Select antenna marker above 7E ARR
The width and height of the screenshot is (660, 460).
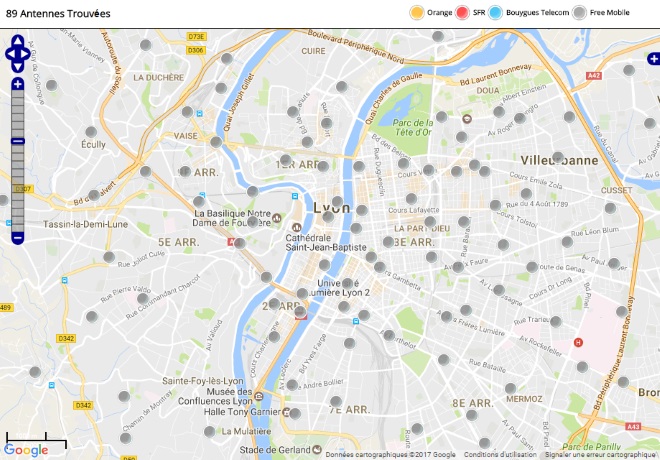click(x=335, y=401)
